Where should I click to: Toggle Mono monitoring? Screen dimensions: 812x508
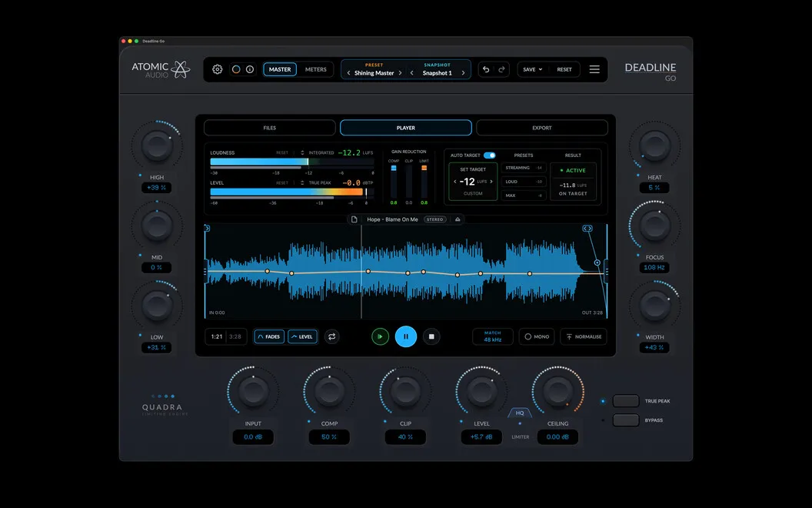point(537,336)
